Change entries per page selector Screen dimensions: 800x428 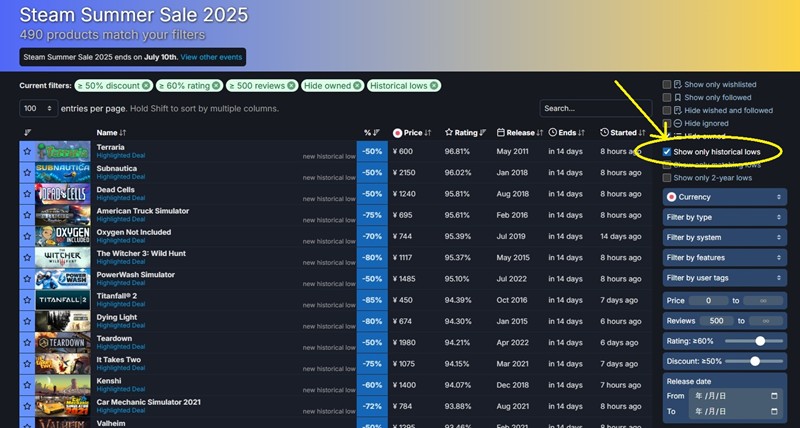point(39,109)
